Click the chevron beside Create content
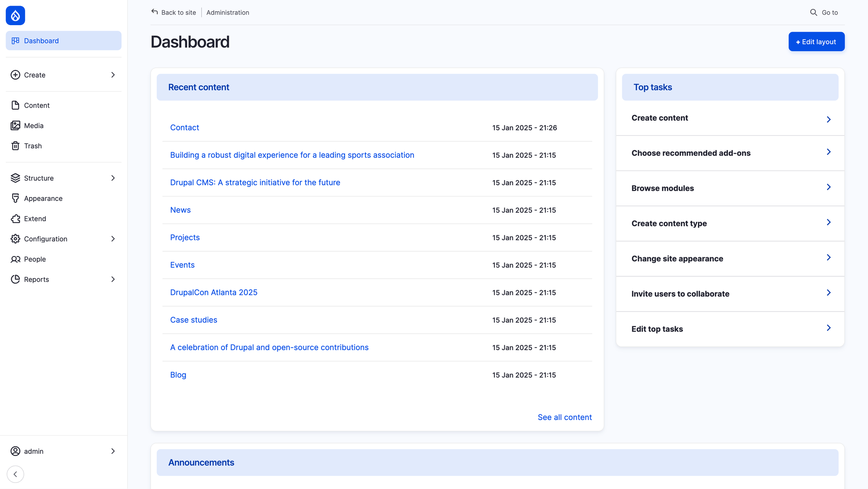The width and height of the screenshot is (868, 489). tap(829, 119)
